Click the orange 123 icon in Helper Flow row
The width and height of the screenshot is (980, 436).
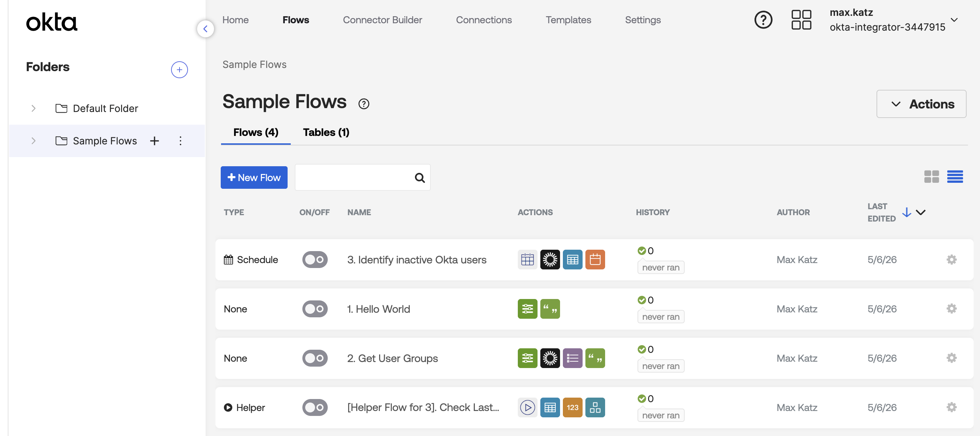tap(572, 408)
